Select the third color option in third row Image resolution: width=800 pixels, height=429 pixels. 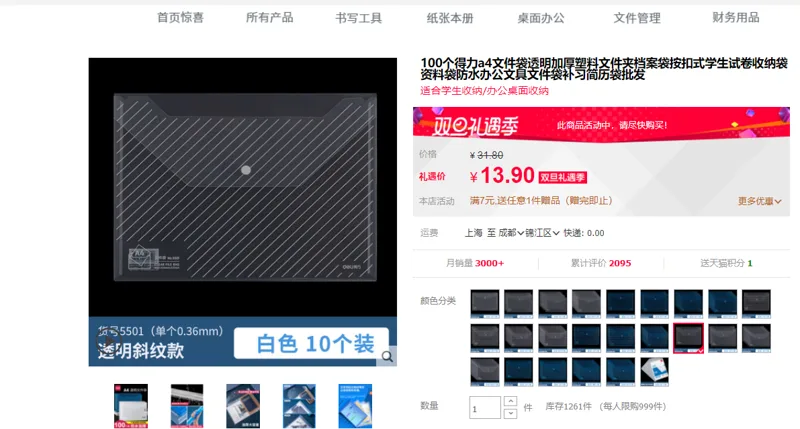(553, 371)
